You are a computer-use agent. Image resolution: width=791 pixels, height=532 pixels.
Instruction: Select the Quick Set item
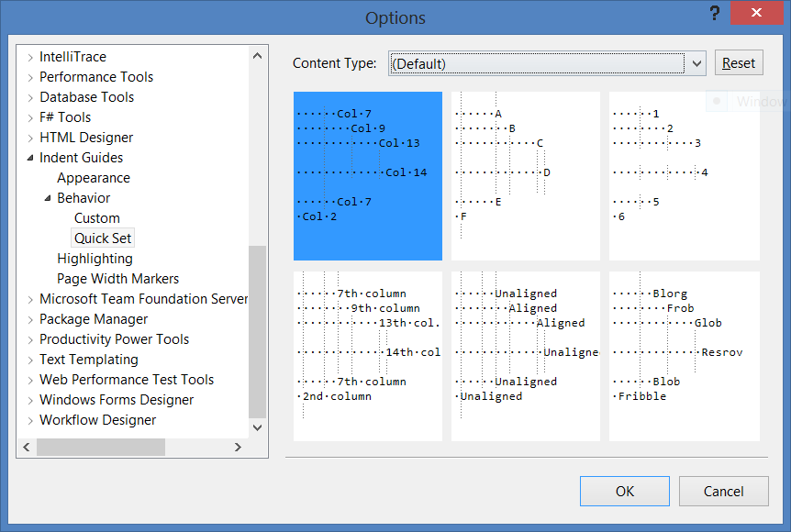pyautogui.click(x=102, y=238)
